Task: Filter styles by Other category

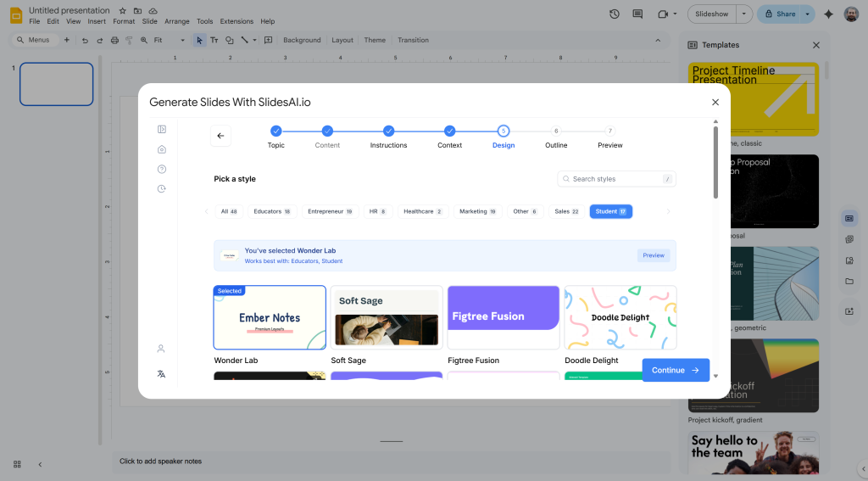Action: [x=525, y=212]
